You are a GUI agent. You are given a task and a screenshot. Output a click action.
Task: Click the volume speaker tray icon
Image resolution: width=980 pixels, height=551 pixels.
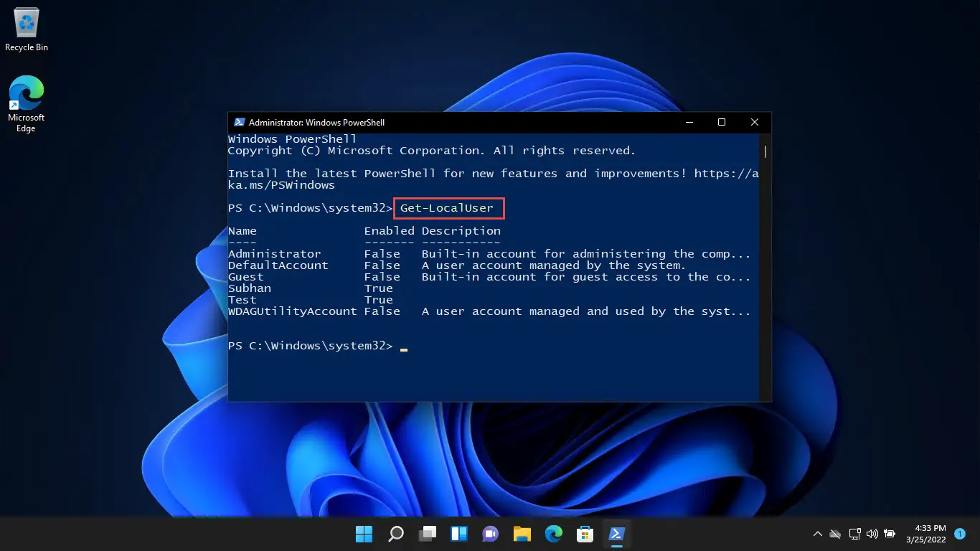[872, 534]
